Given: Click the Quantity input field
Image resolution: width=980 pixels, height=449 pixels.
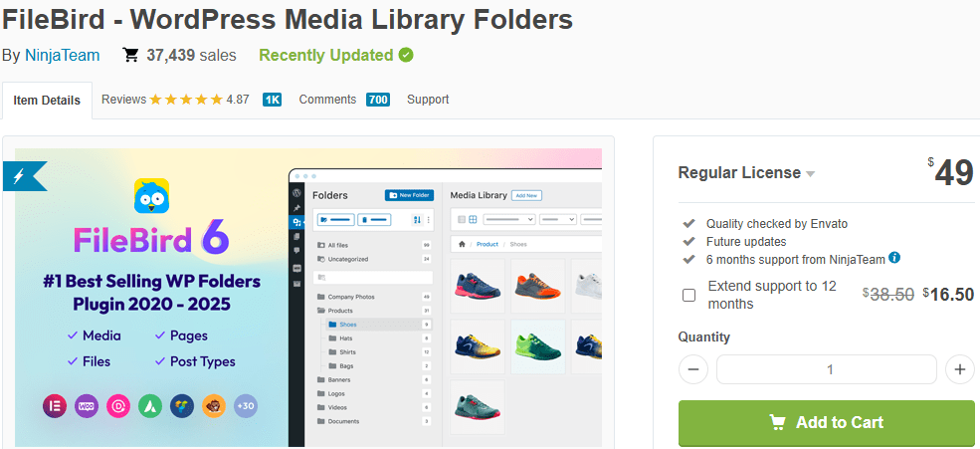Looking at the screenshot, I should pyautogui.click(x=826, y=369).
